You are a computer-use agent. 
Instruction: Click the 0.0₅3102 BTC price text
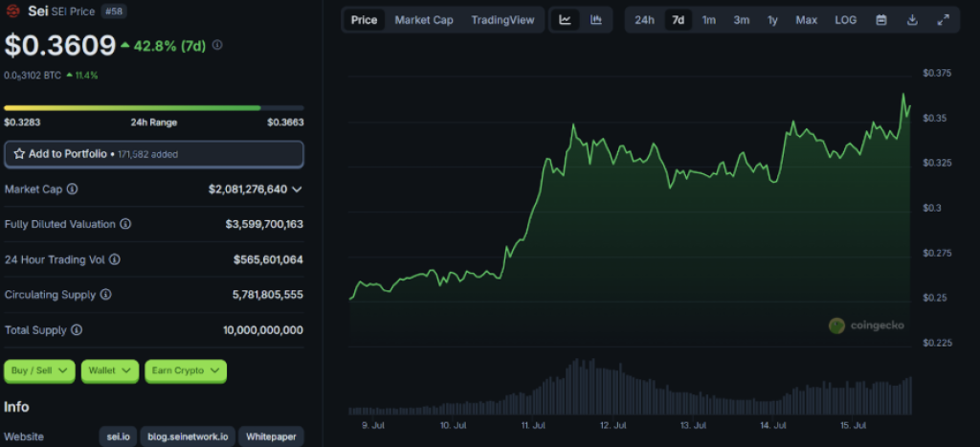33,75
